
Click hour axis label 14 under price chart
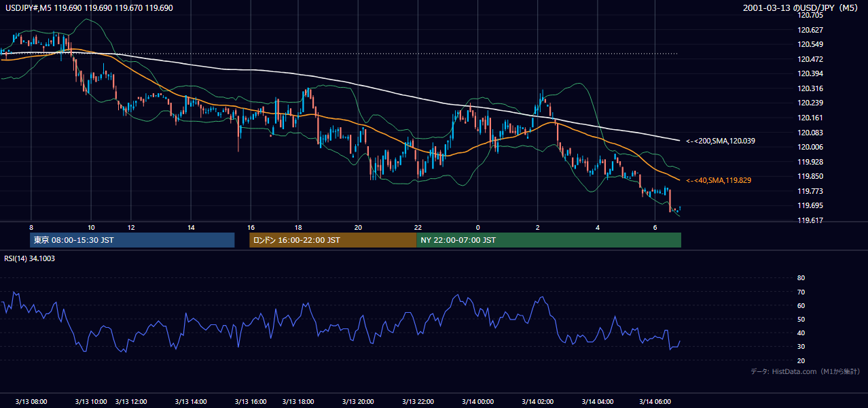pos(191,227)
